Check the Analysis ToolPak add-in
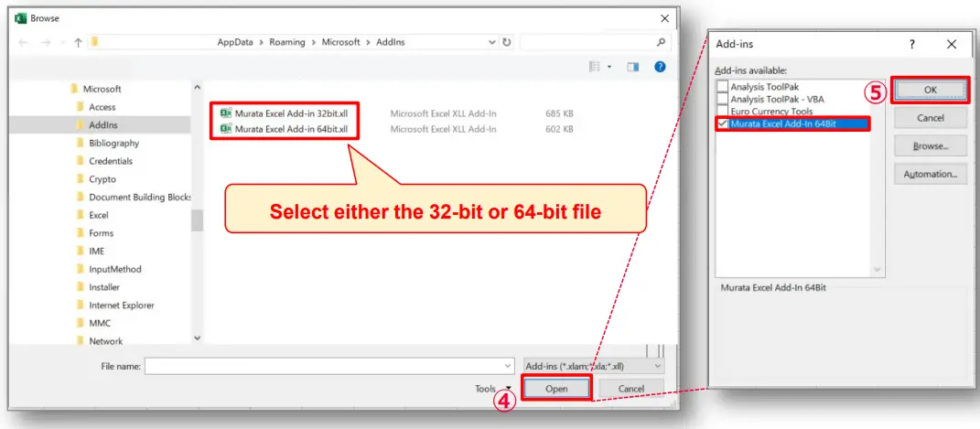Viewport: 980px width, 429px height. click(723, 87)
